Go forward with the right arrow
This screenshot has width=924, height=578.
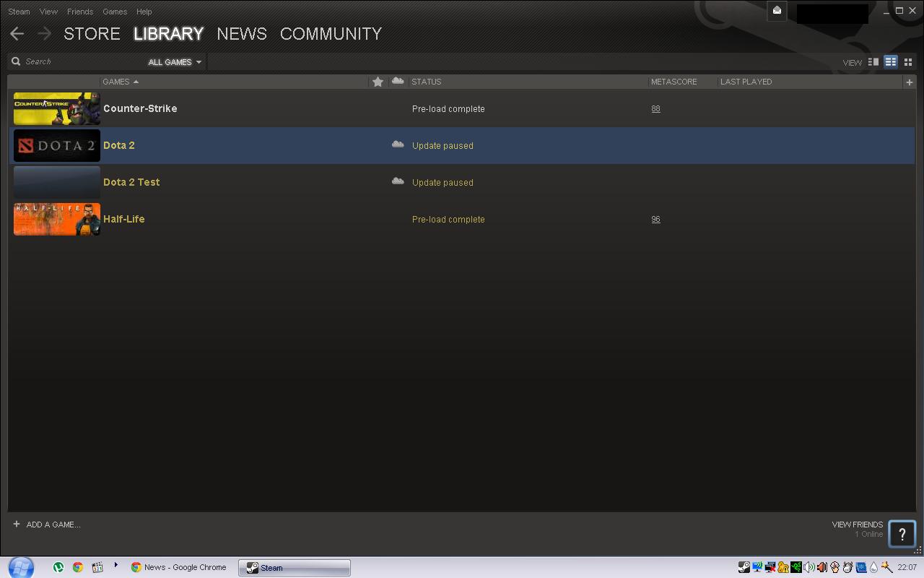[44, 33]
